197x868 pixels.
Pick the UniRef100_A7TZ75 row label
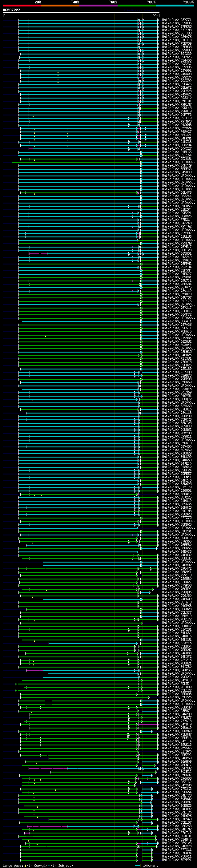pyautogui.click(x=177, y=518)
